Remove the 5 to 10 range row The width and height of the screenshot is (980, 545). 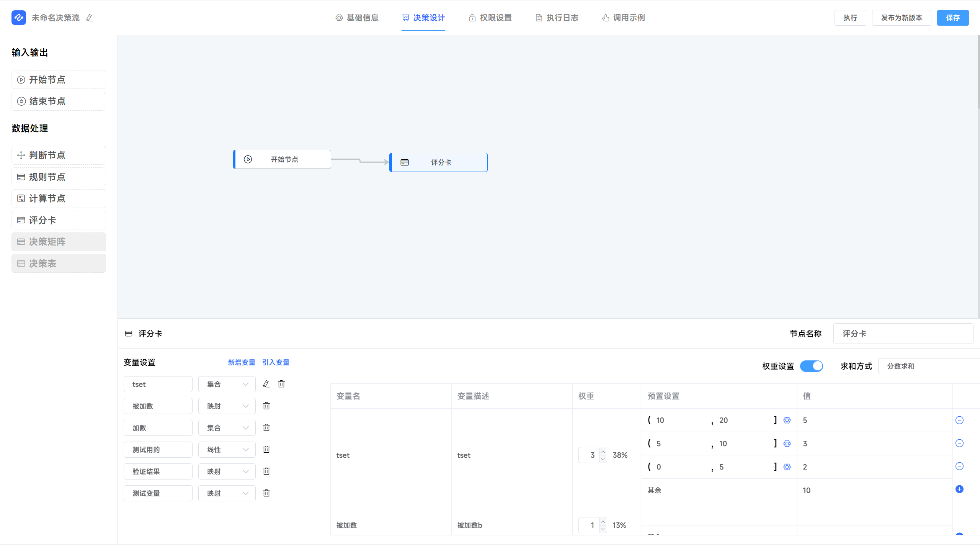(x=959, y=443)
